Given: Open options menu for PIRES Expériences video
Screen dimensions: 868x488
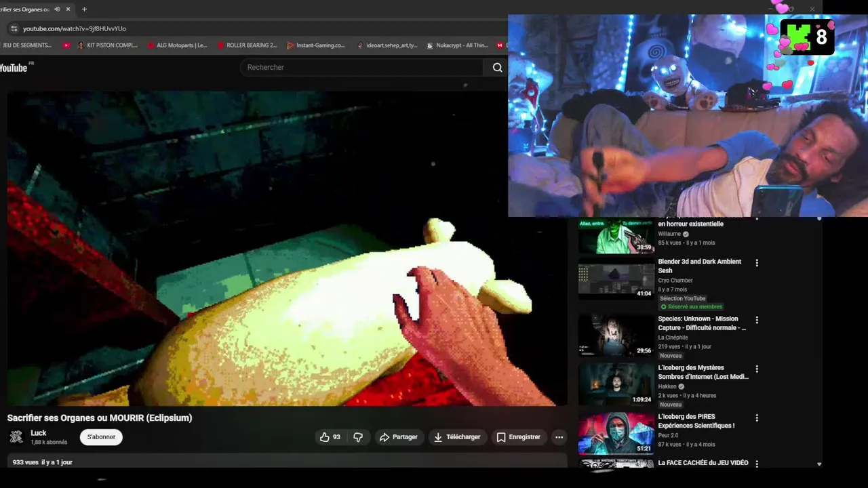Looking at the screenshot, I should tap(757, 418).
